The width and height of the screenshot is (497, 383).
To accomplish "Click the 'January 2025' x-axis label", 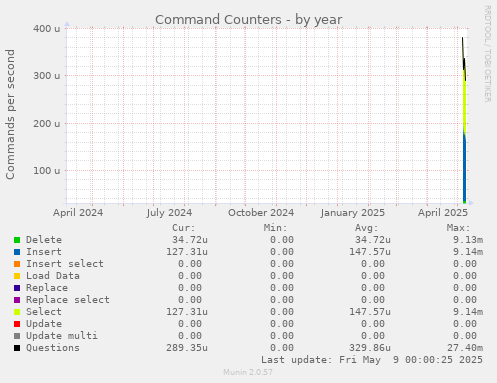I will pyautogui.click(x=353, y=213).
